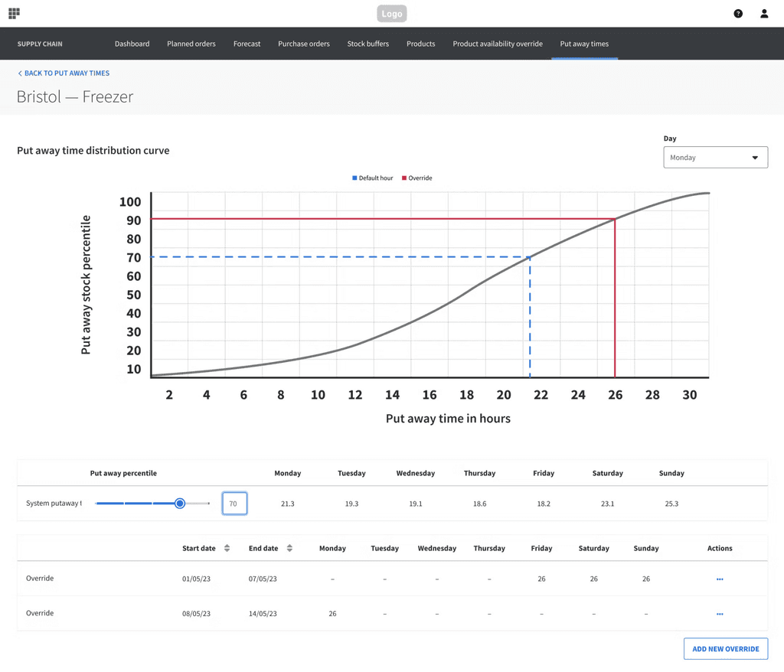Click the start date 08/05/23
This screenshot has width=784, height=672.
(x=196, y=614)
